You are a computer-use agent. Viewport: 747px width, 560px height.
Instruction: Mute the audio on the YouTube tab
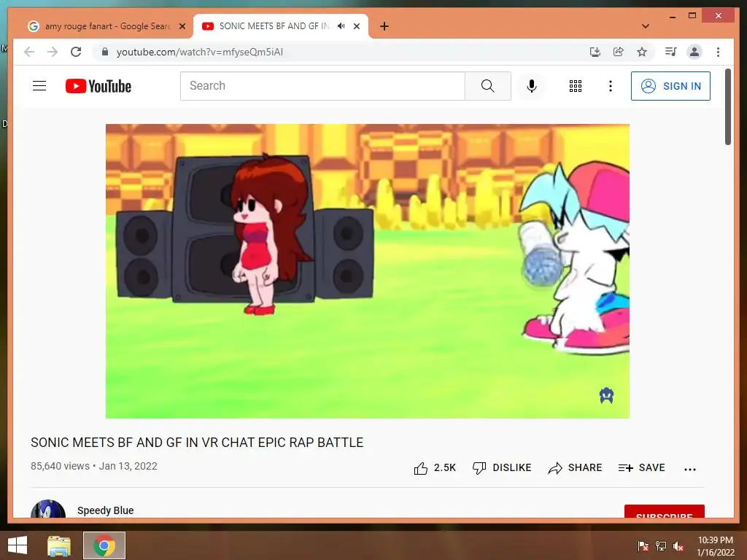(341, 26)
